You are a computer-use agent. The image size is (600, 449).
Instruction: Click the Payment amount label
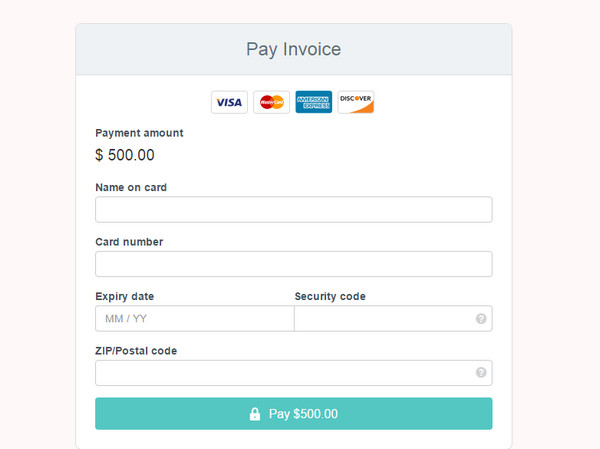[x=139, y=133]
